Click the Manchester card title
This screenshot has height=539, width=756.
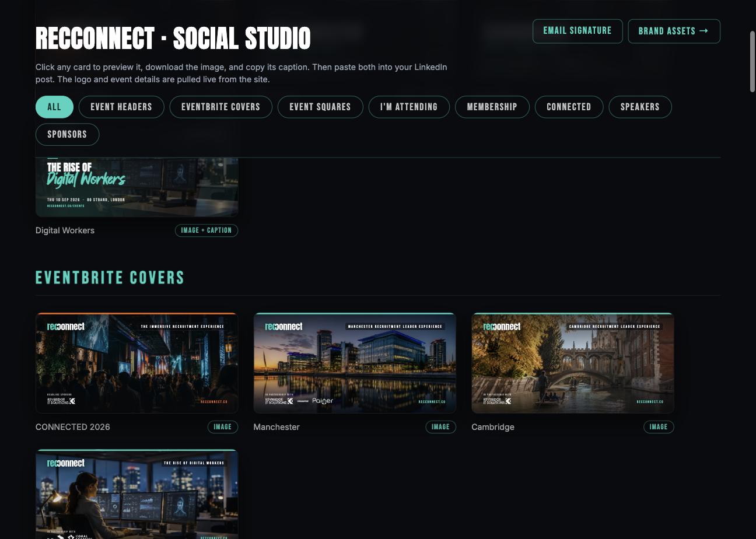[276, 427]
